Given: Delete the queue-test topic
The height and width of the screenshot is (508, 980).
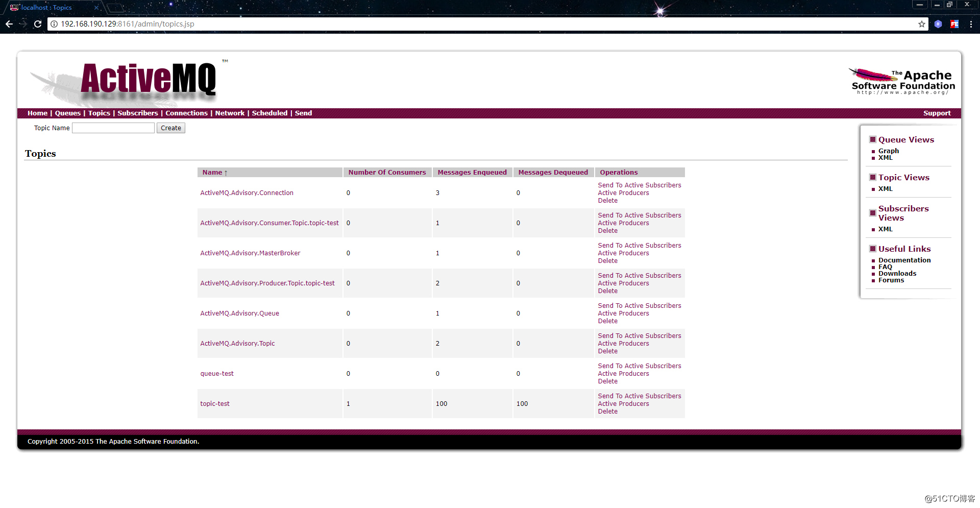Looking at the screenshot, I should pos(607,381).
